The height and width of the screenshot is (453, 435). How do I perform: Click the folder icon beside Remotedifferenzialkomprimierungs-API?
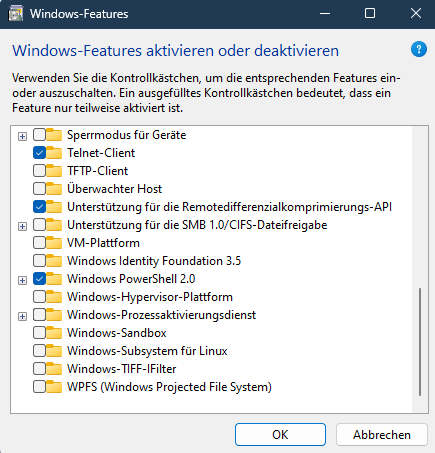[54, 207]
